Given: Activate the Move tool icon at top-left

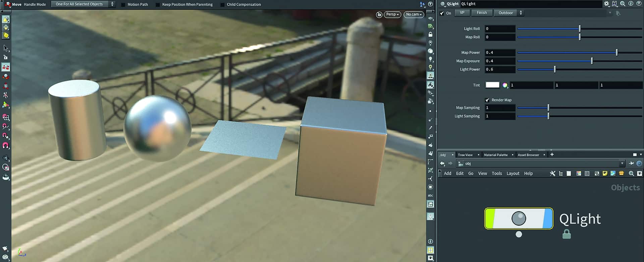Looking at the screenshot, I should click(7, 4).
